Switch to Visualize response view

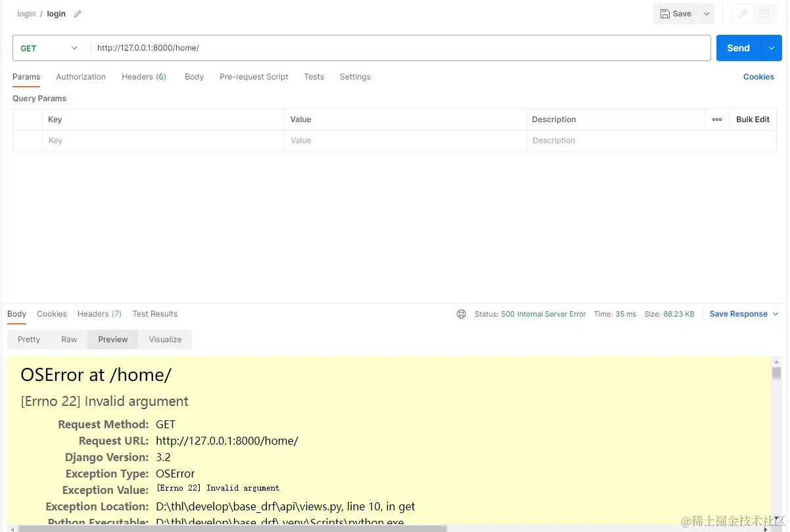click(165, 340)
